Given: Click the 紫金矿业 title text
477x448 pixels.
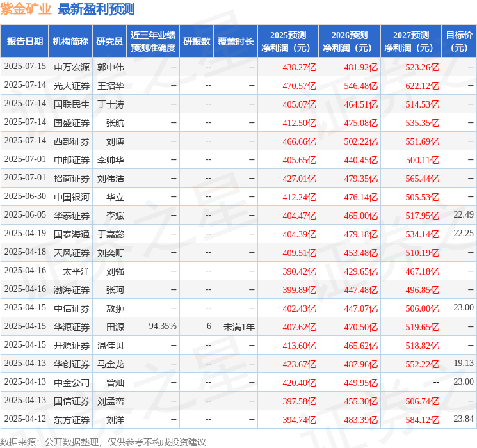Looking at the screenshot, I should 26,9.
